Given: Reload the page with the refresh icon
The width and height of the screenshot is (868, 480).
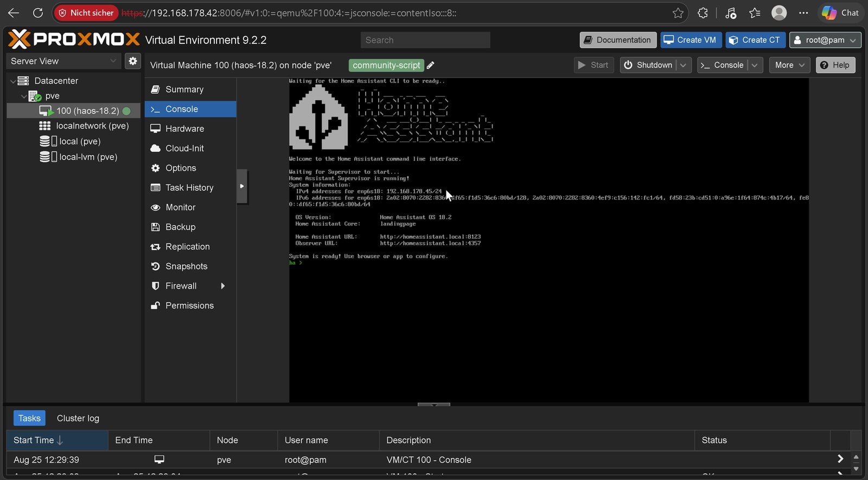Looking at the screenshot, I should click(x=38, y=12).
